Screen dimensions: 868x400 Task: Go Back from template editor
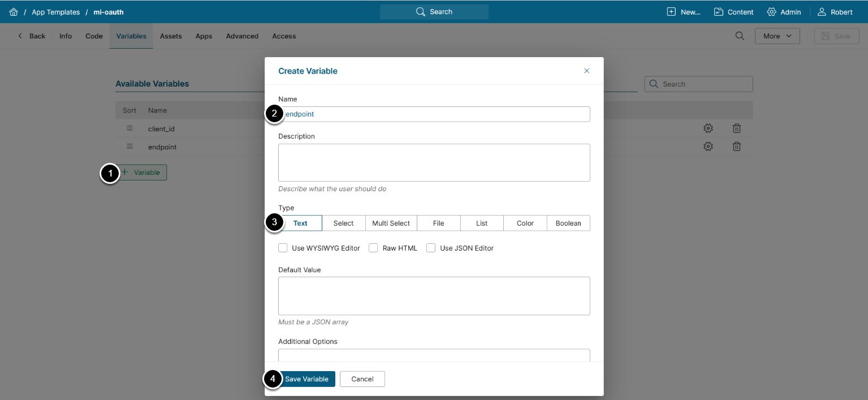pos(32,36)
